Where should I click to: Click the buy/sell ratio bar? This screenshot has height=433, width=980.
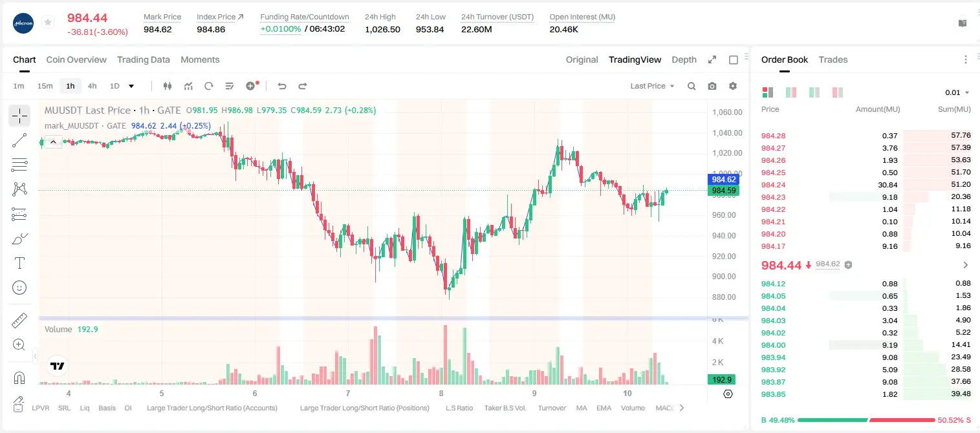coord(867,420)
